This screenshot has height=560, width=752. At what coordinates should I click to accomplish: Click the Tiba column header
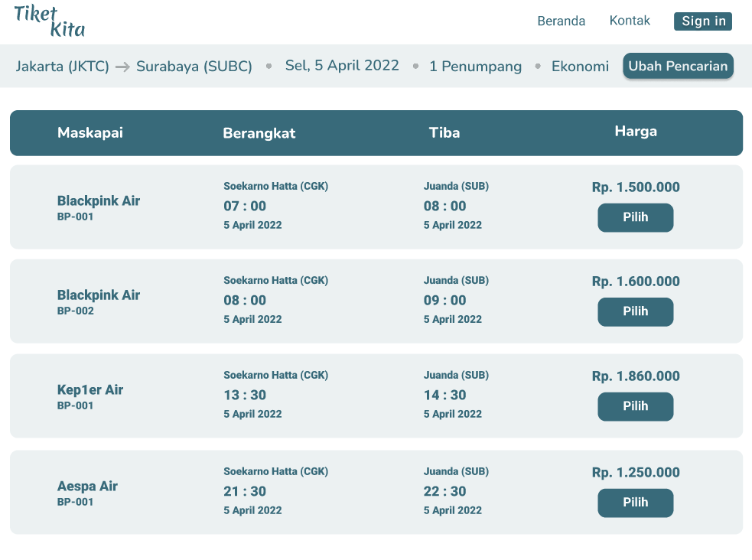444,132
